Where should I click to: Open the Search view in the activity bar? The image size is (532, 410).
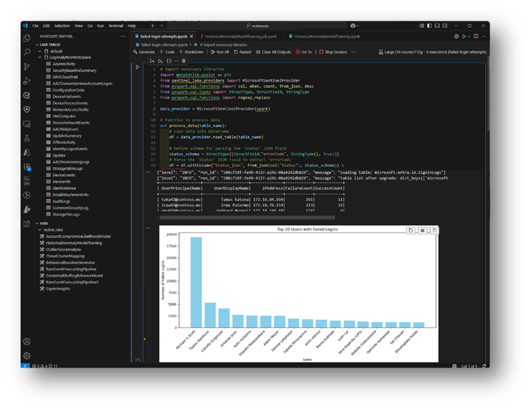pyautogui.click(x=27, y=52)
